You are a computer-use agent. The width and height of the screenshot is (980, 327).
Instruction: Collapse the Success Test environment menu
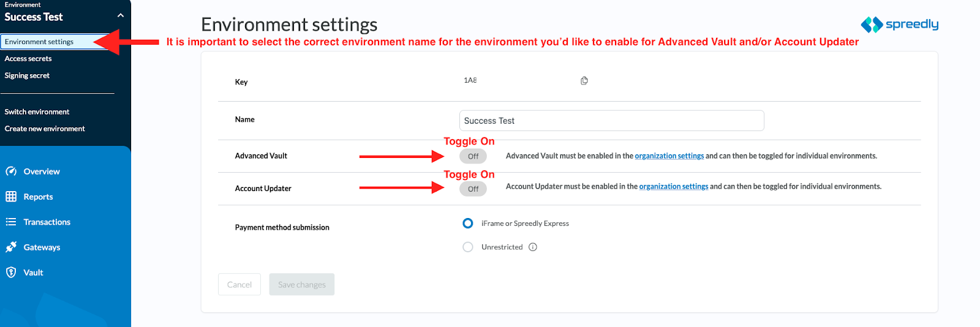pyautogui.click(x=121, y=15)
